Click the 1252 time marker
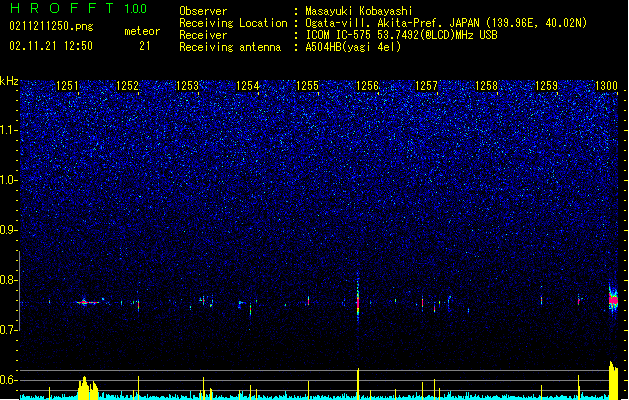 coord(127,86)
